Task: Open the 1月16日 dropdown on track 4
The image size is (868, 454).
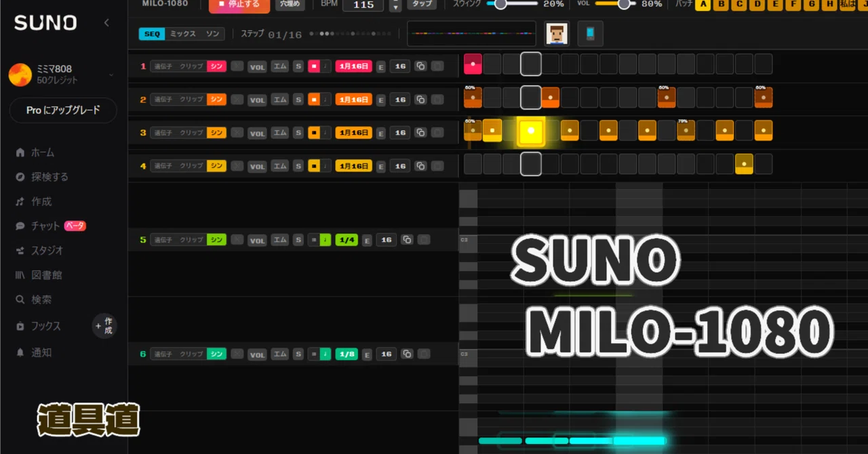Action: tap(354, 166)
